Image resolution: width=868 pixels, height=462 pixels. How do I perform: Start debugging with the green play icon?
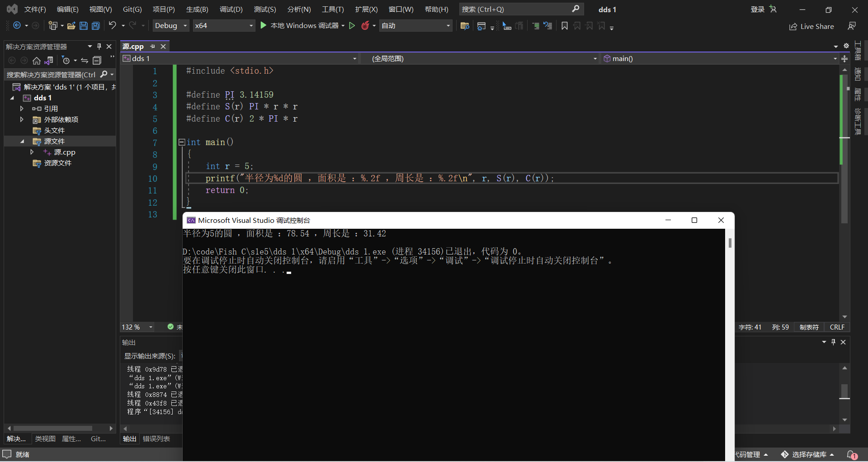264,25
